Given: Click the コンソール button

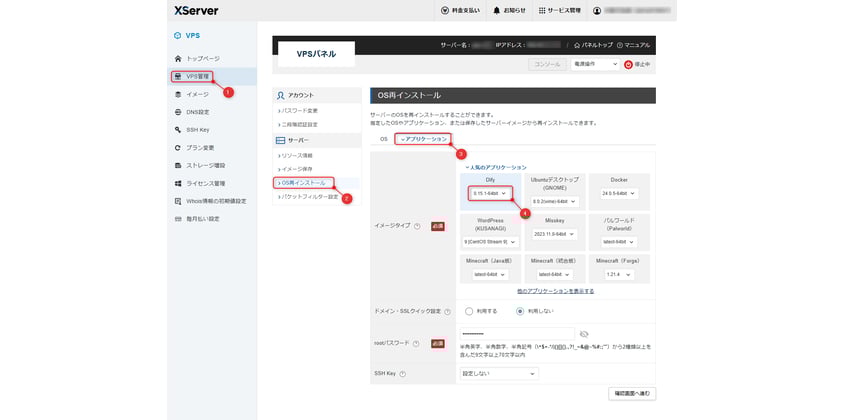Looking at the screenshot, I should 547,64.
